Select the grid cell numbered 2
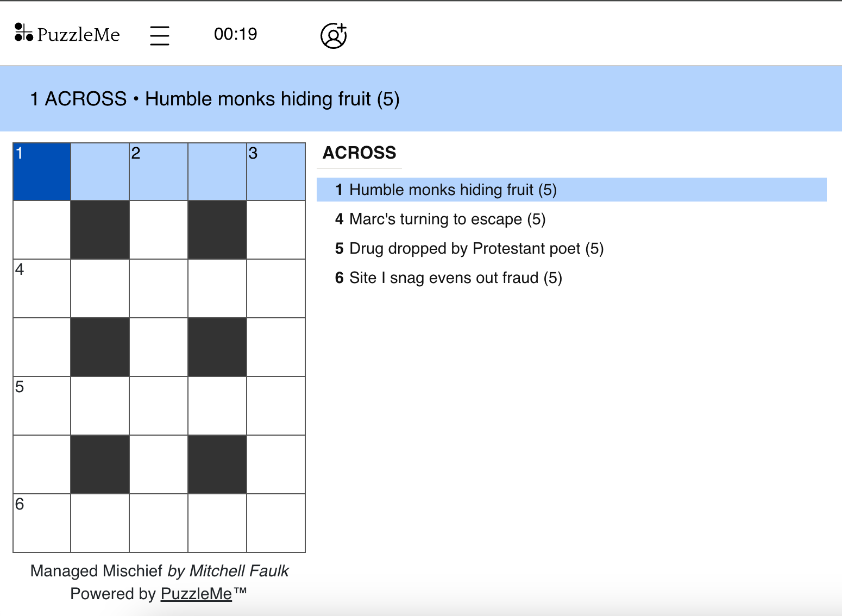 [159, 172]
